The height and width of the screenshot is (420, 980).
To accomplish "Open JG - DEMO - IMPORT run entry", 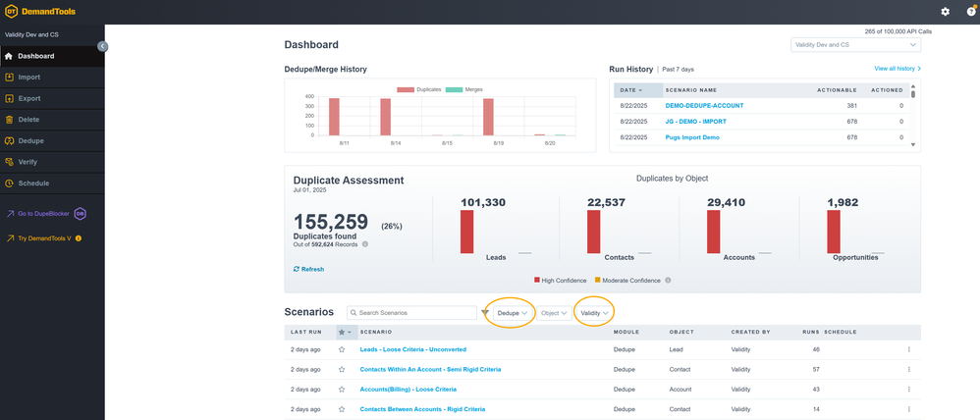I will click(695, 122).
